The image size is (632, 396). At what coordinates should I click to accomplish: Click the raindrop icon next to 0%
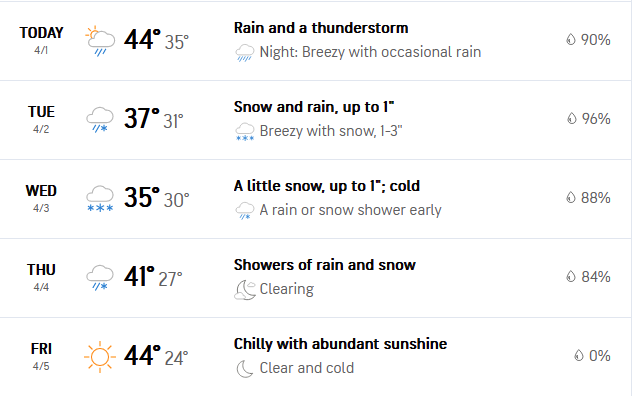pyautogui.click(x=579, y=356)
